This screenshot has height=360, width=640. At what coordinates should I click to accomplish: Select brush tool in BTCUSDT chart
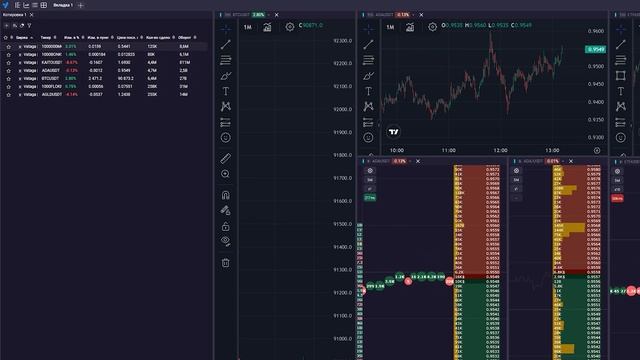[225, 76]
